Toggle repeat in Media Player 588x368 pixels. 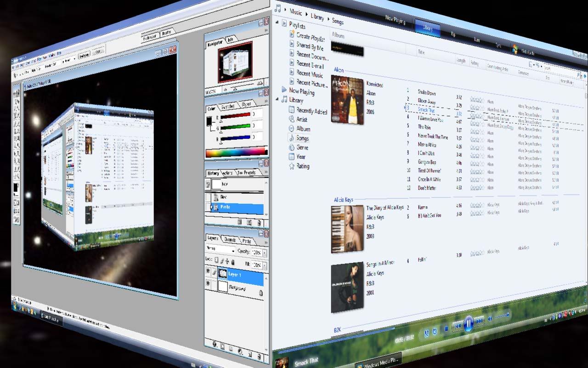(x=435, y=331)
